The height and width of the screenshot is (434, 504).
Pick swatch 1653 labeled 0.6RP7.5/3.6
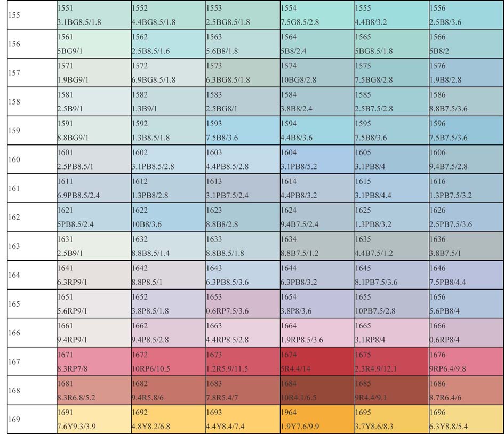click(x=243, y=304)
